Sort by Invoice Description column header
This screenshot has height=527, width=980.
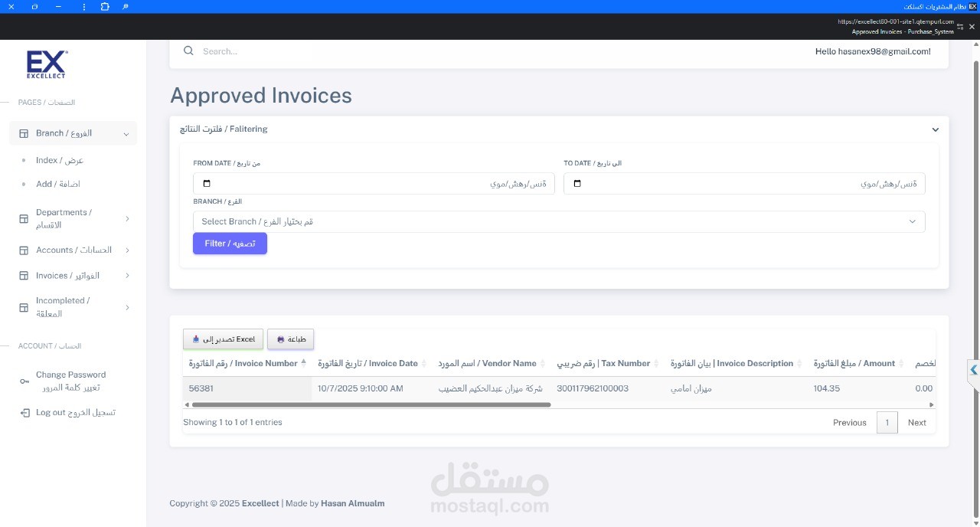pos(735,363)
